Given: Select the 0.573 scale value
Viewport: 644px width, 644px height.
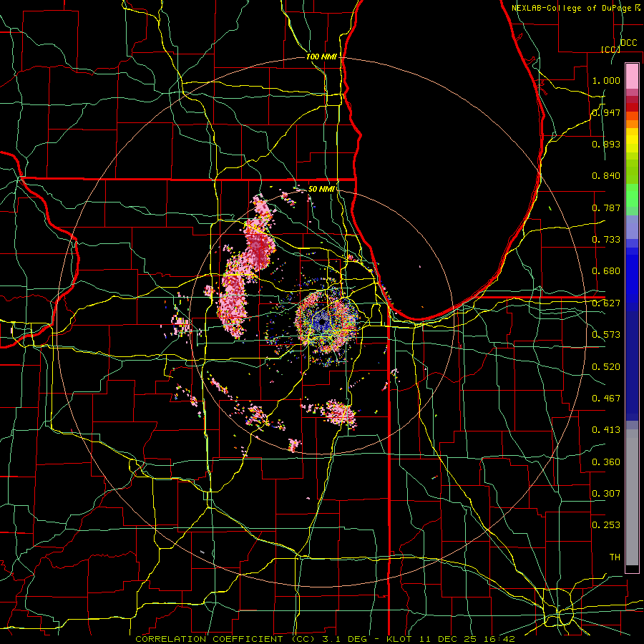Looking at the screenshot, I should 606,335.
